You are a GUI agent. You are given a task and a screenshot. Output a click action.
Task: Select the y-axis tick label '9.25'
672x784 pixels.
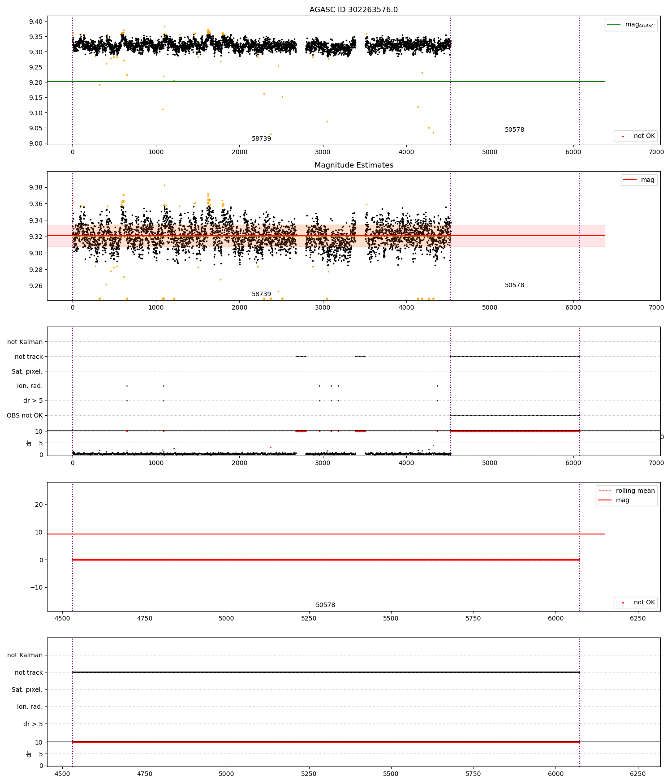36,67
